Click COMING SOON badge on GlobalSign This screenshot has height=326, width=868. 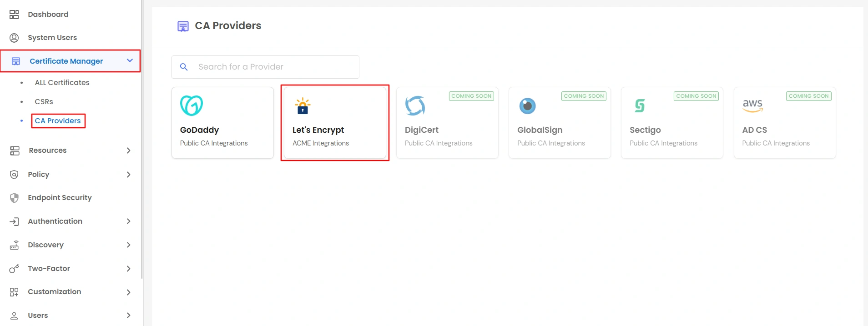click(x=584, y=96)
